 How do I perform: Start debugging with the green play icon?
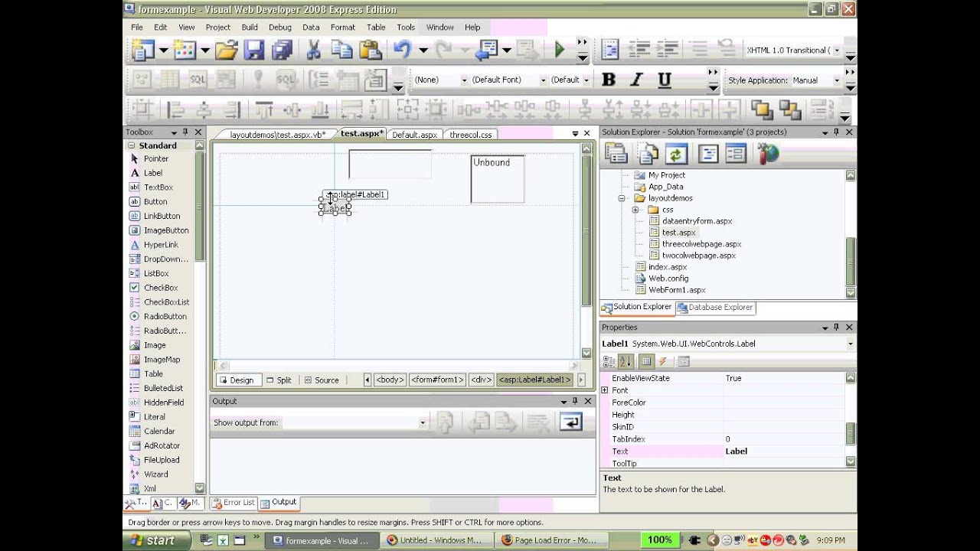(560, 51)
